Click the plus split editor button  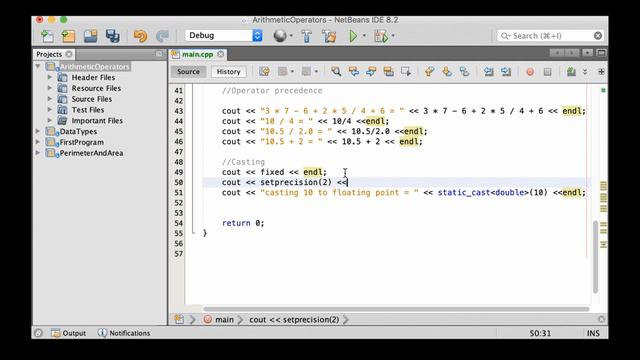(x=601, y=72)
